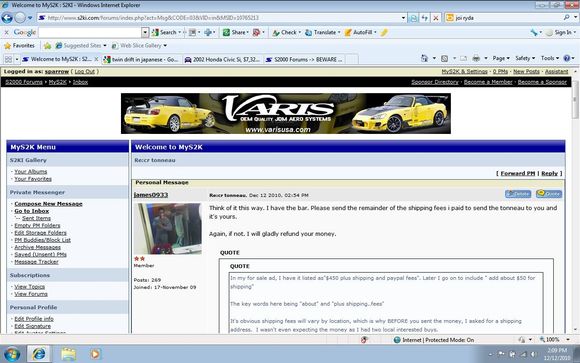Open MyS2K & Settings link
This screenshot has height=363, width=580.
coord(464,72)
